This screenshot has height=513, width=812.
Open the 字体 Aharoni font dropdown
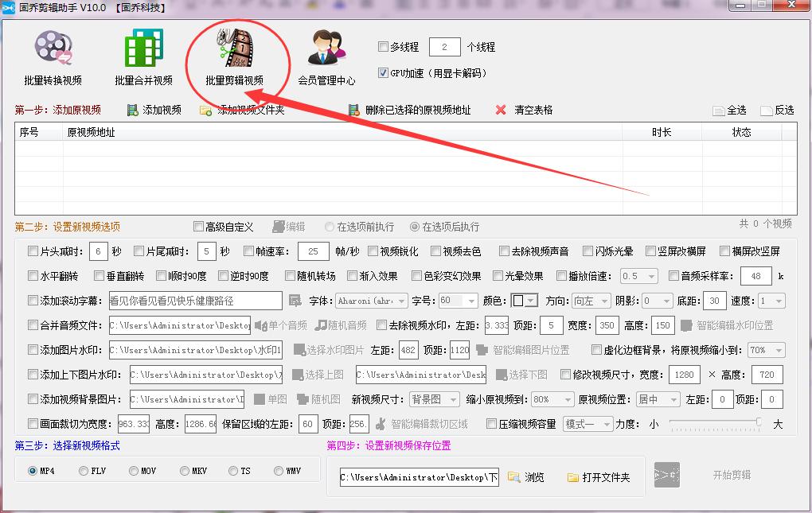click(x=372, y=300)
